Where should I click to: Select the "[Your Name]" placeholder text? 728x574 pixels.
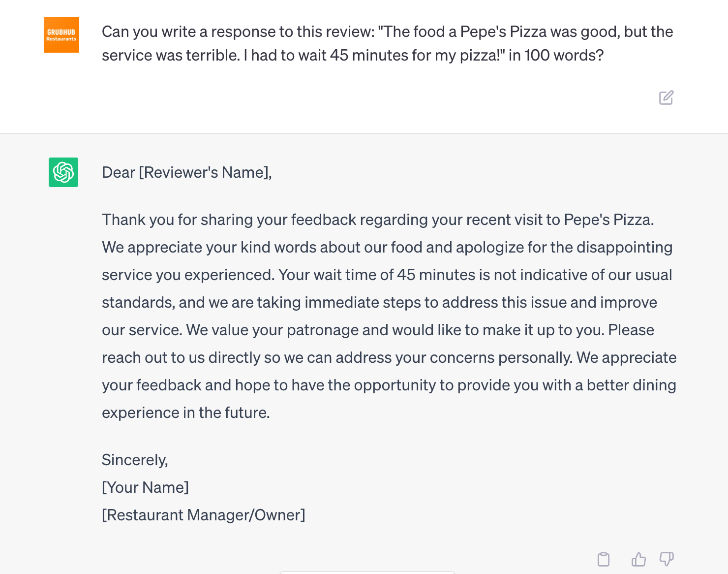click(x=145, y=487)
